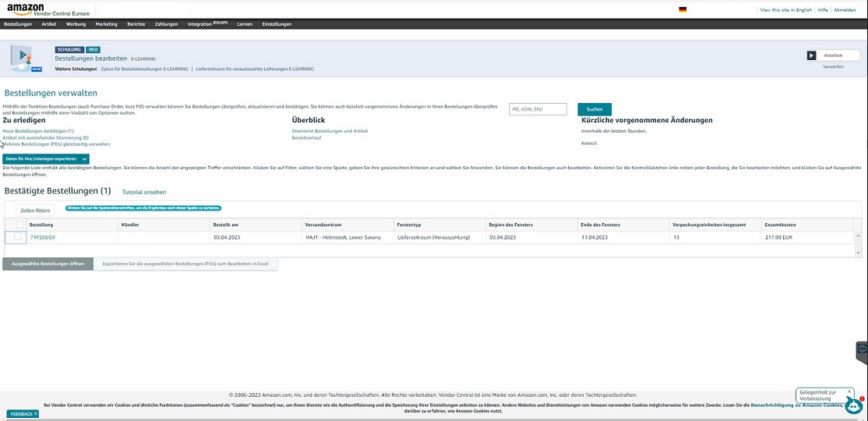Viewport: 868px width, 421px height.
Task: Close the Gelegenheit zur Verbesserung popup
Action: (849, 391)
